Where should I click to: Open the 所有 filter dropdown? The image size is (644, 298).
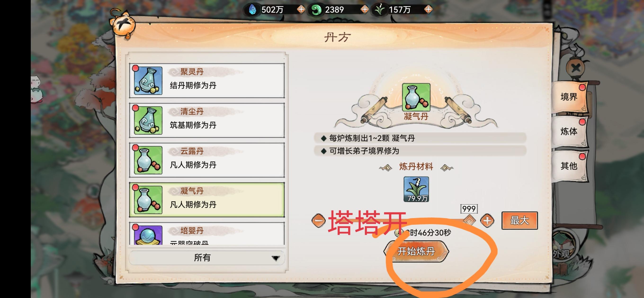207,258
